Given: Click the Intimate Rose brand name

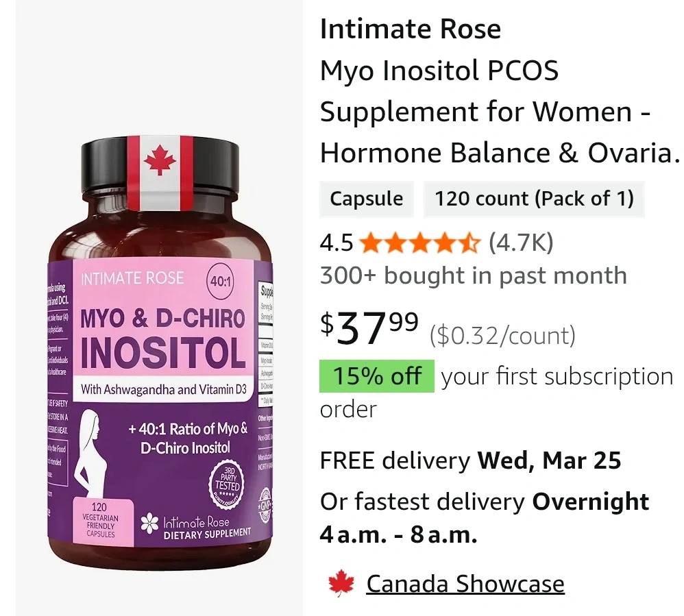Looking at the screenshot, I should click(410, 29).
